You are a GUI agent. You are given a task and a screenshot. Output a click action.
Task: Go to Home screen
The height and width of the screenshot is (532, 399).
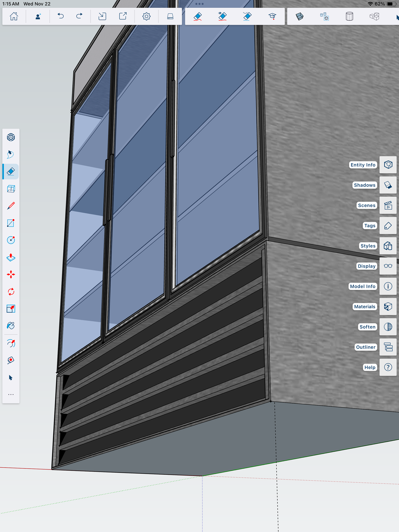pyautogui.click(x=14, y=16)
